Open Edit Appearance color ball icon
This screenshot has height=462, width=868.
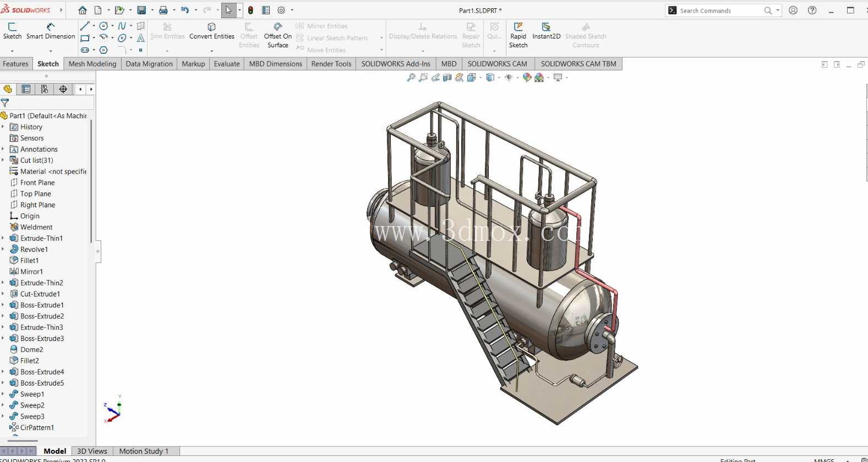527,78
